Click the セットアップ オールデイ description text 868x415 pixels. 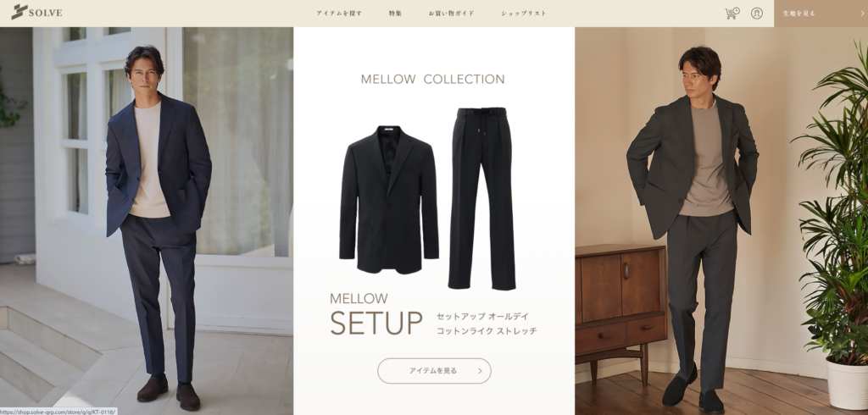point(482,317)
